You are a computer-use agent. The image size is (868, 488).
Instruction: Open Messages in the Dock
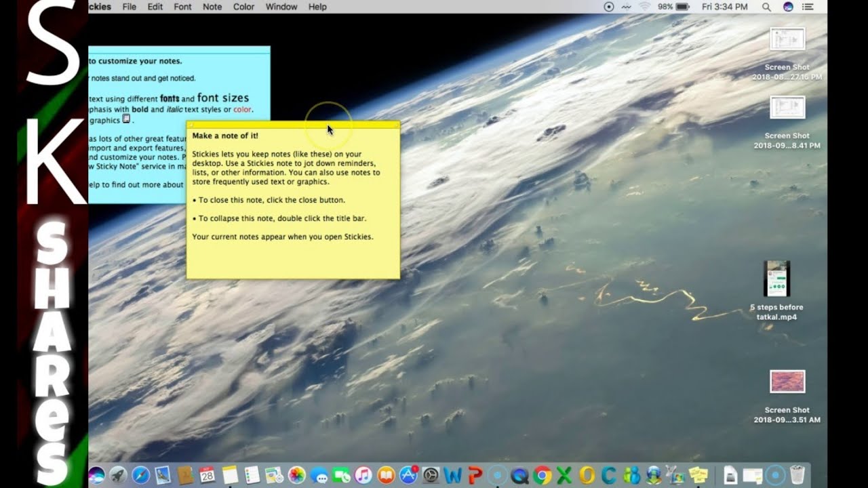(319, 475)
